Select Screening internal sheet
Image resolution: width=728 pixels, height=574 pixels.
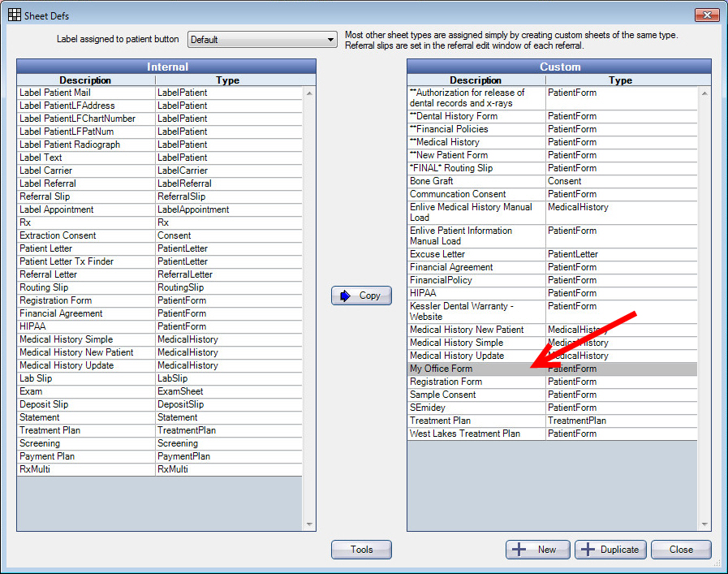point(159,443)
